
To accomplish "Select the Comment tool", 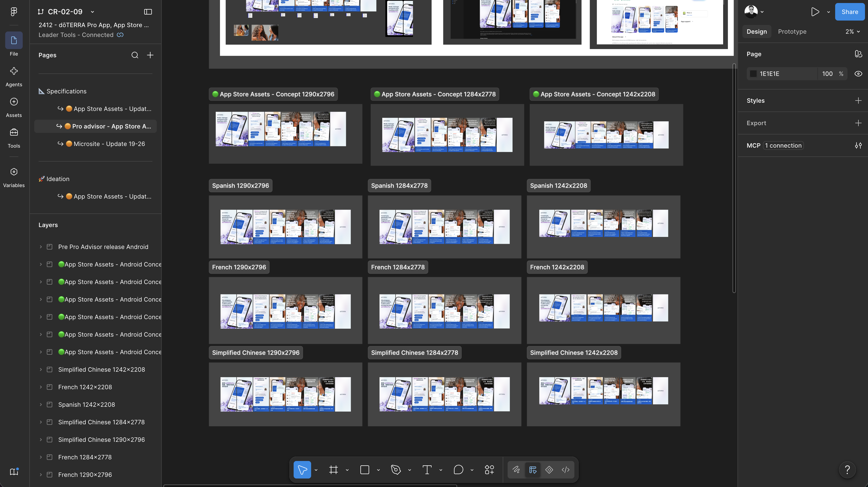I will pos(458,469).
